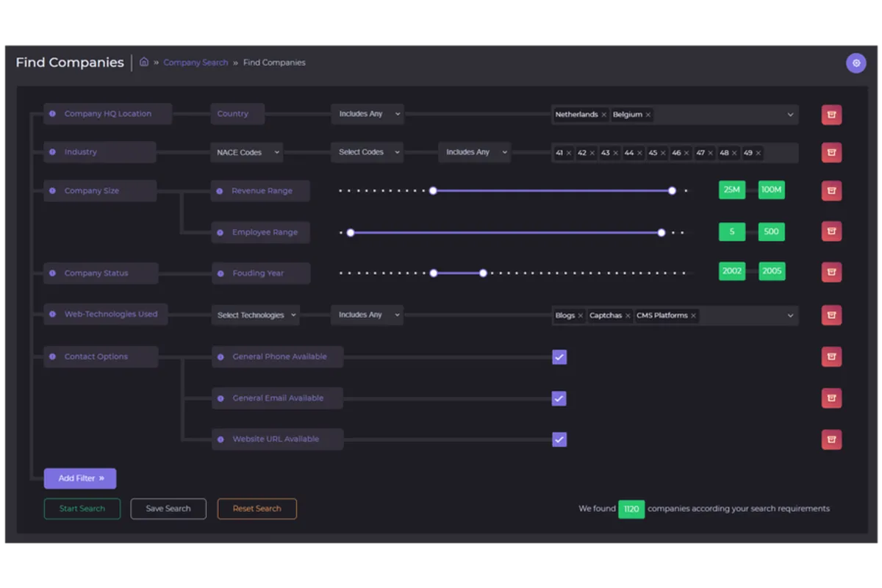Expand the country values dropdown arrow
882x588 pixels.
tap(791, 115)
